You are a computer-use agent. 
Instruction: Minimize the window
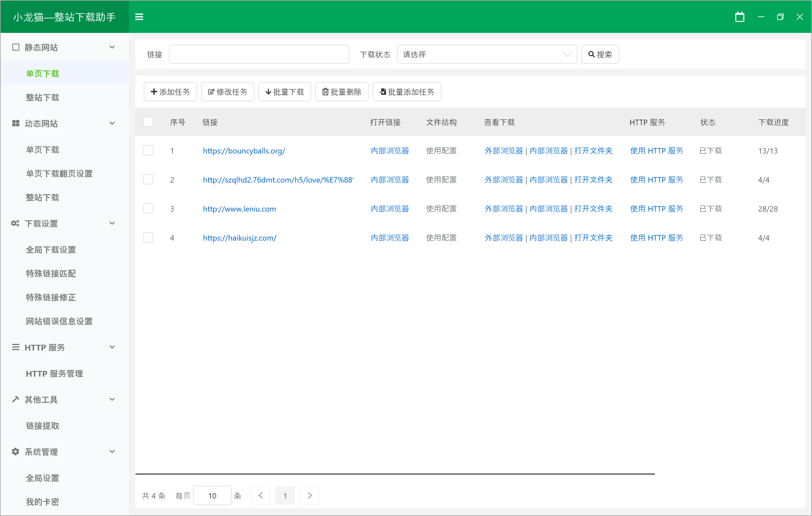click(x=761, y=17)
